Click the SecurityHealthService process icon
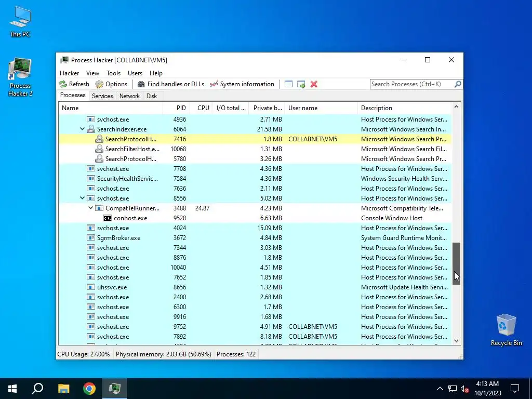This screenshot has height=399, width=532. click(90, 179)
